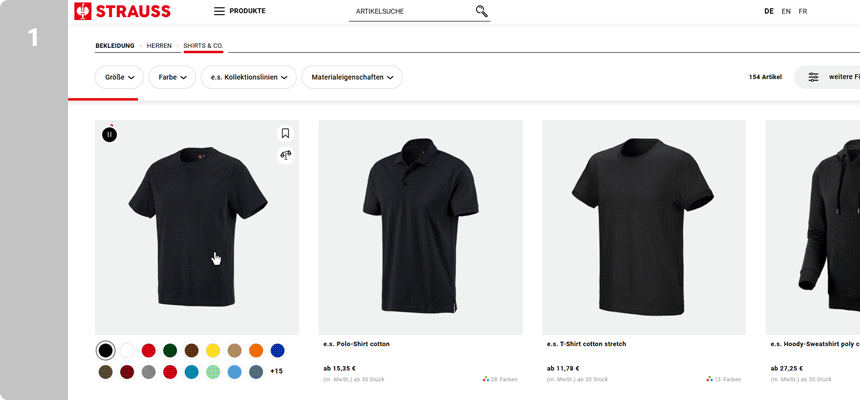Pause the product image slideshow
This screenshot has width=860, height=400.
coord(109,134)
